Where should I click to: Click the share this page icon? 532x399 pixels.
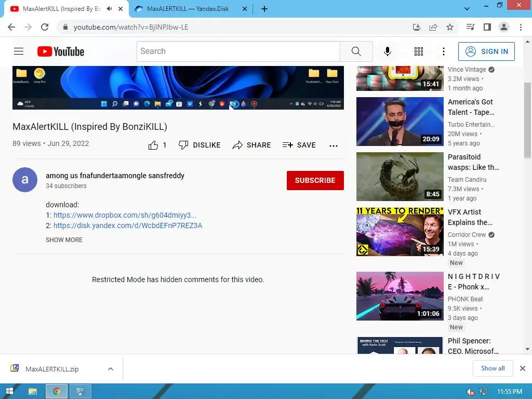pos(433,27)
